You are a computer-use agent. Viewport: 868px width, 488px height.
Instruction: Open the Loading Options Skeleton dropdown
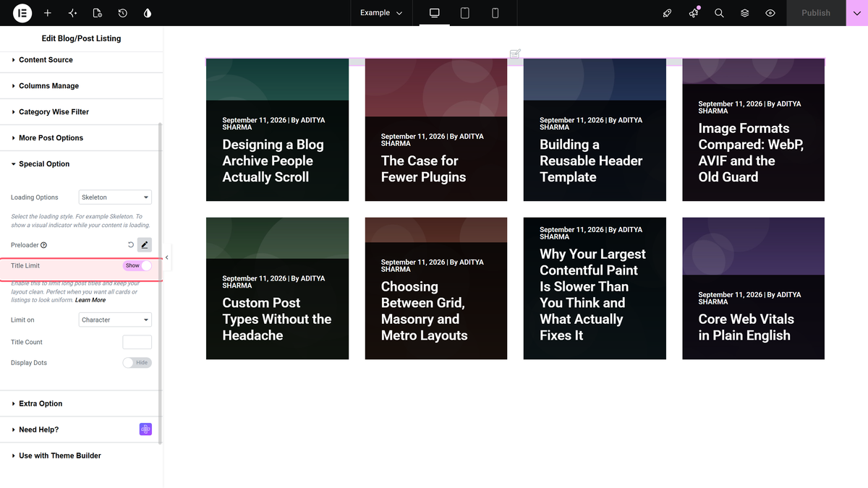pyautogui.click(x=115, y=197)
